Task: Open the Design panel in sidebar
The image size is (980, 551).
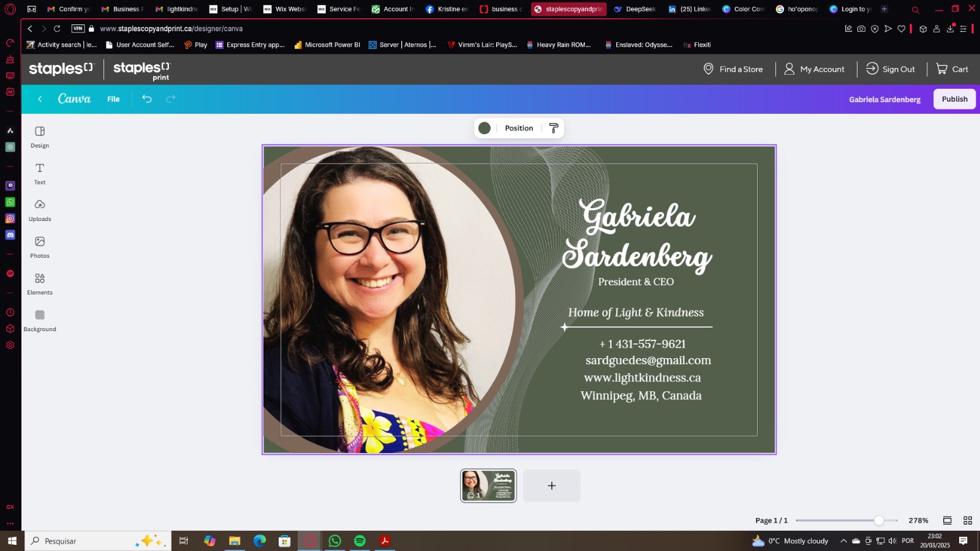Action: 40,137
